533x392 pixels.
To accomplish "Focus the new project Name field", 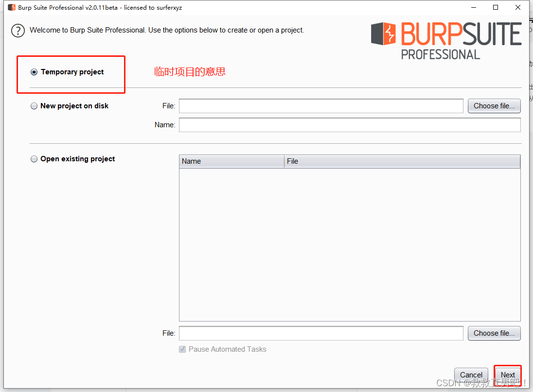I will pyautogui.click(x=349, y=125).
